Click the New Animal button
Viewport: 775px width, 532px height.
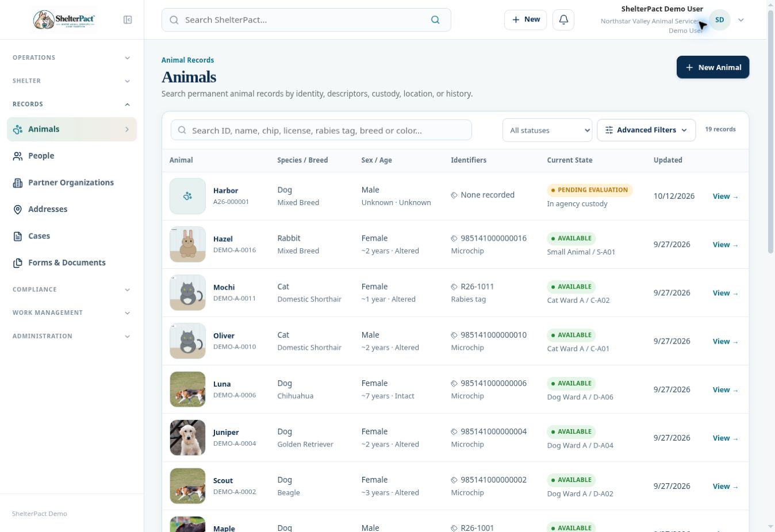[713, 67]
